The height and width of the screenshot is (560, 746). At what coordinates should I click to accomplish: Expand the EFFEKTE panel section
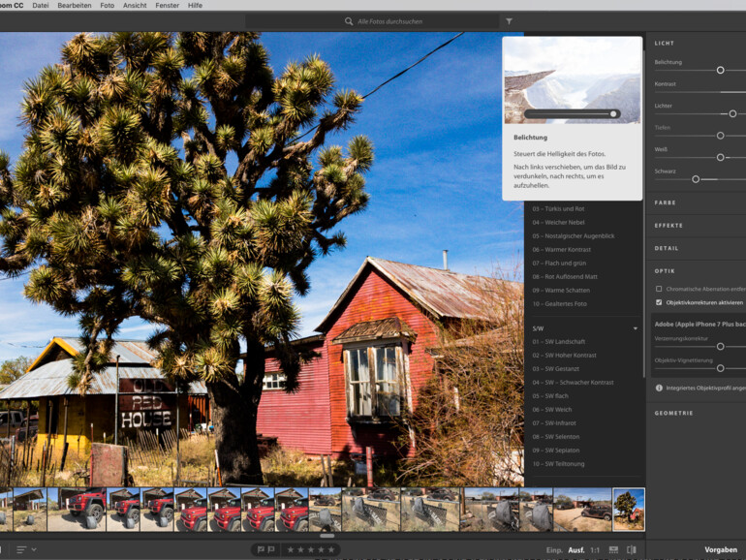click(668, 226)
